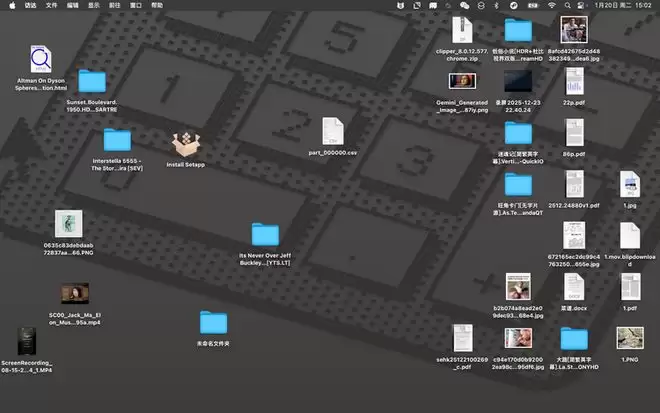Select the clipper chrome.zip archive
The height and width of the screenshot is (413, 660).
click(x=461, y=29)
